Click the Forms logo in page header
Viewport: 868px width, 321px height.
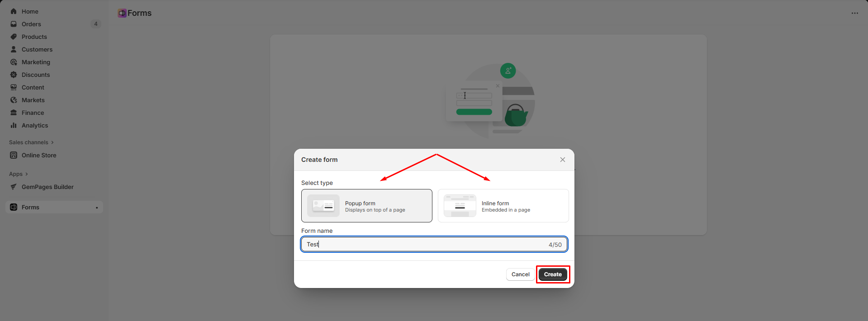coord(122,13)
